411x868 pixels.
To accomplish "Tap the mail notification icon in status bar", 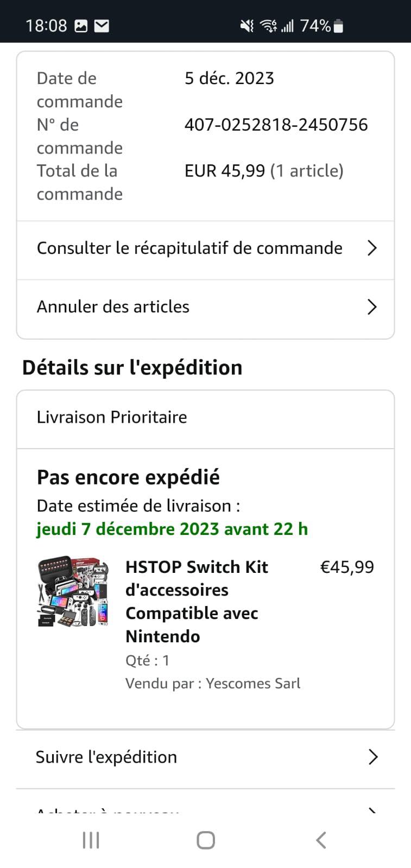I will (102, 25).
